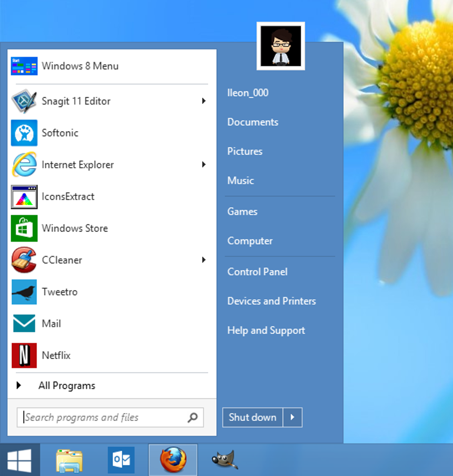The height and width of the screenshot is (476, 453).
Task: Open Control Panel
Action: [x=257, y=272]
